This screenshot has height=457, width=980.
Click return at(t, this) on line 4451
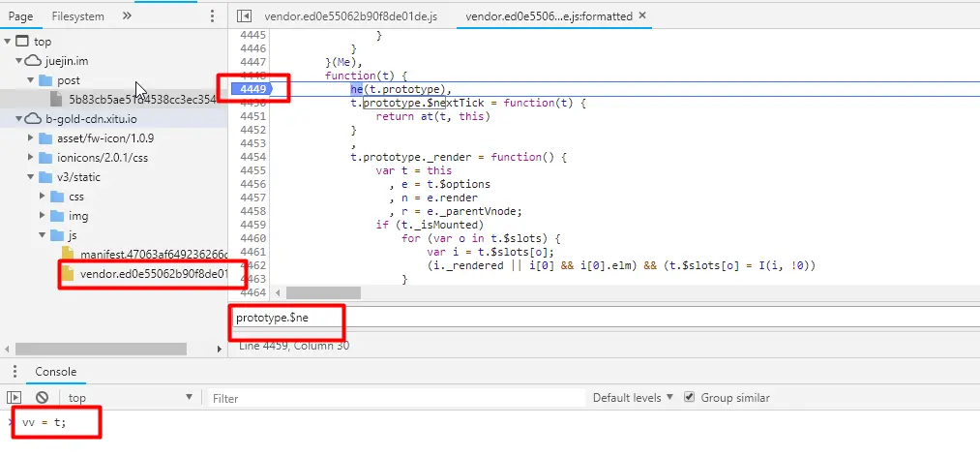(433, 116)
